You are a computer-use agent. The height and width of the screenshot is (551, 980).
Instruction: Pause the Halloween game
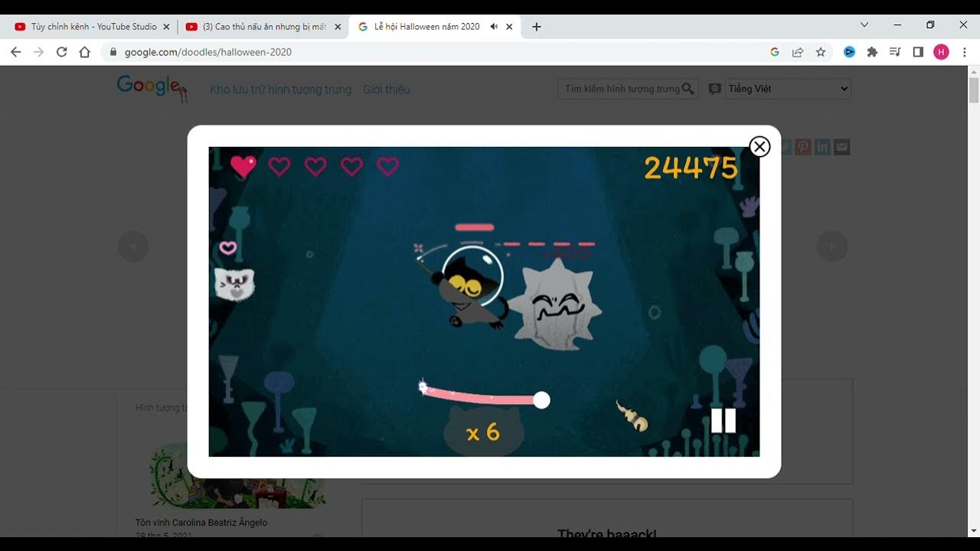(724, 420)
